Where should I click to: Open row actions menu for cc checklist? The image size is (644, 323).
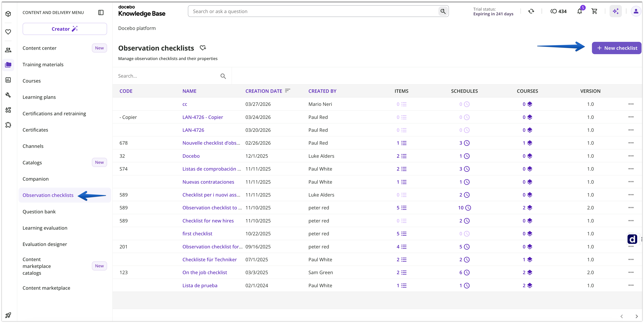631,104
